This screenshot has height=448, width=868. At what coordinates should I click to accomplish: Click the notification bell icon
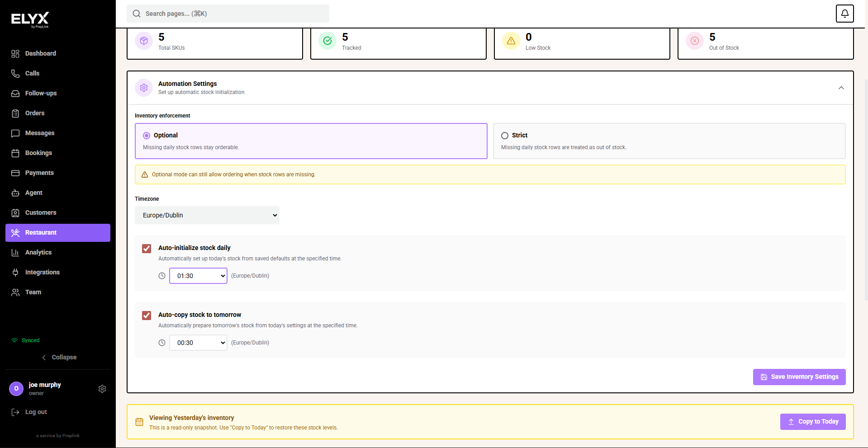[x=844, y=14]
